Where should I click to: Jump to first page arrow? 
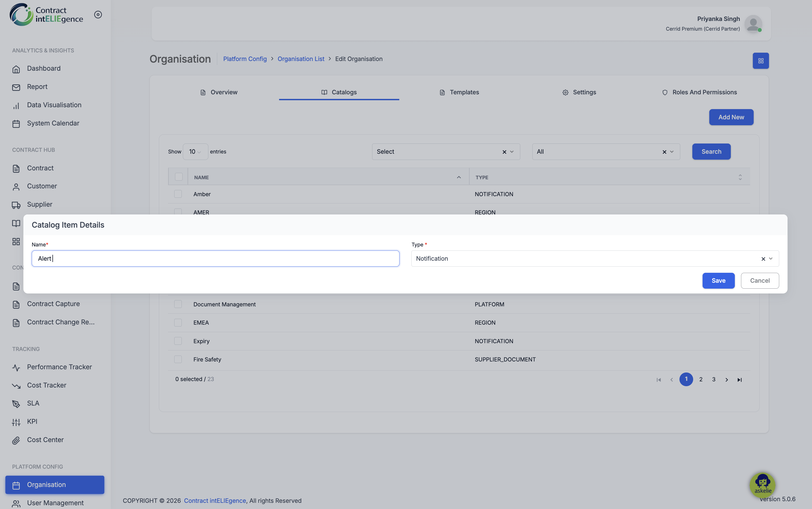click(659, 380)
